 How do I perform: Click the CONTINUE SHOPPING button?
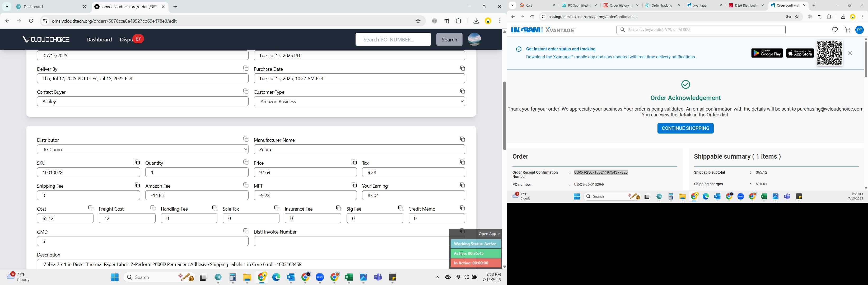click(685, 128)
